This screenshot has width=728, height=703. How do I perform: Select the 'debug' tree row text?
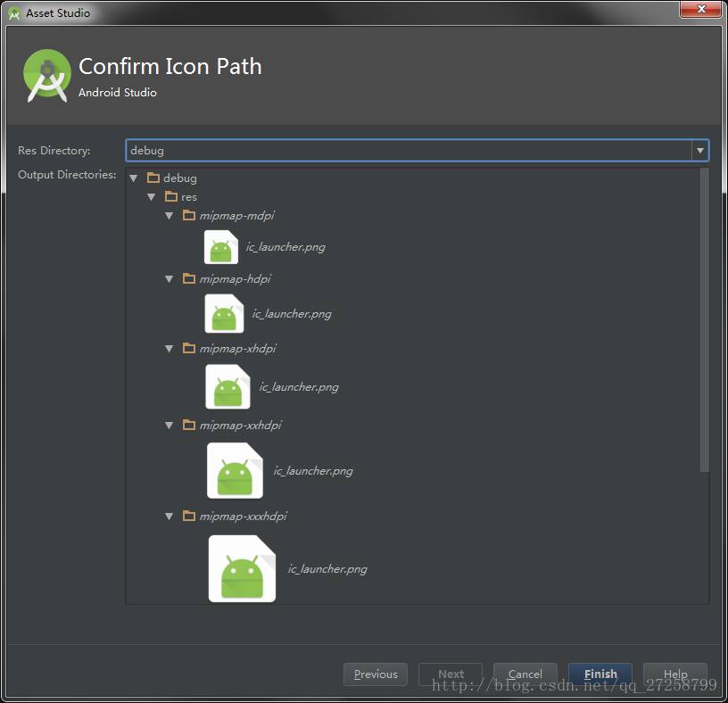click(x=180, y=178)
